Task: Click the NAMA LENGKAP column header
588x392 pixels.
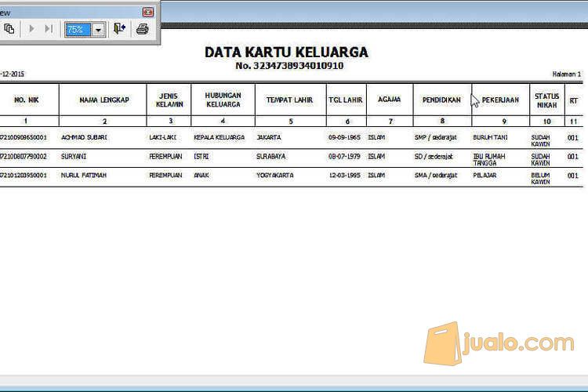Action: pos(104,100)
